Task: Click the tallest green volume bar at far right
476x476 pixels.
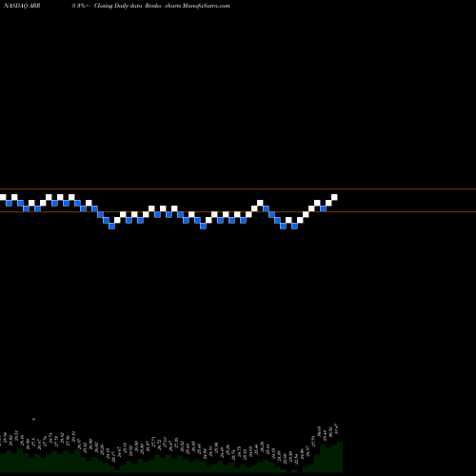Action: [x=340, y=457]
